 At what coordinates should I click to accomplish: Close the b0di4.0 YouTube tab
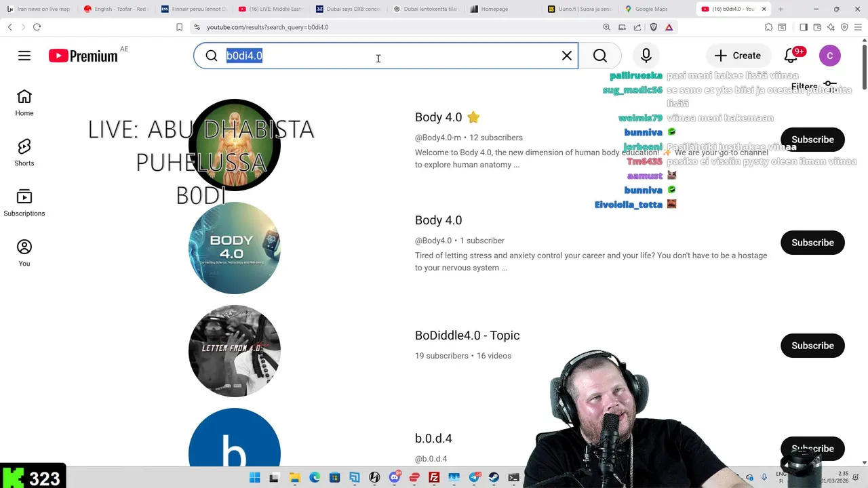[x=764, y=9]
